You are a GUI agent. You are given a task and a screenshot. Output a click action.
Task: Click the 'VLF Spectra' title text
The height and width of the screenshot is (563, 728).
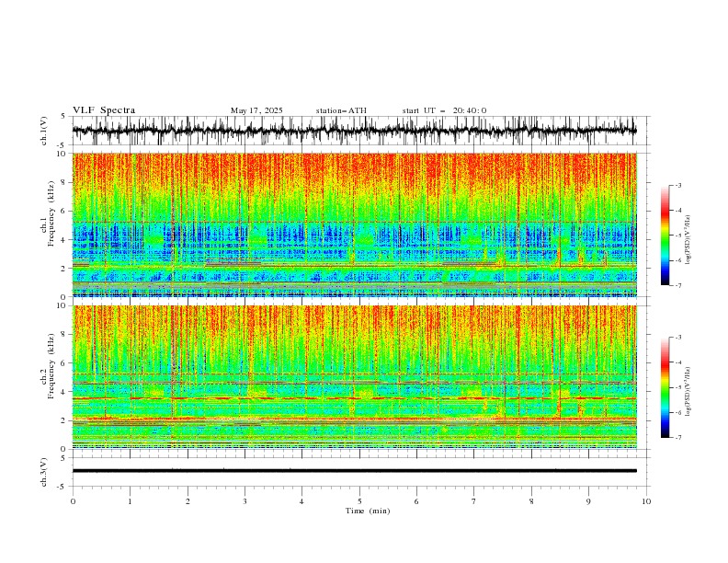click(104, 110)
